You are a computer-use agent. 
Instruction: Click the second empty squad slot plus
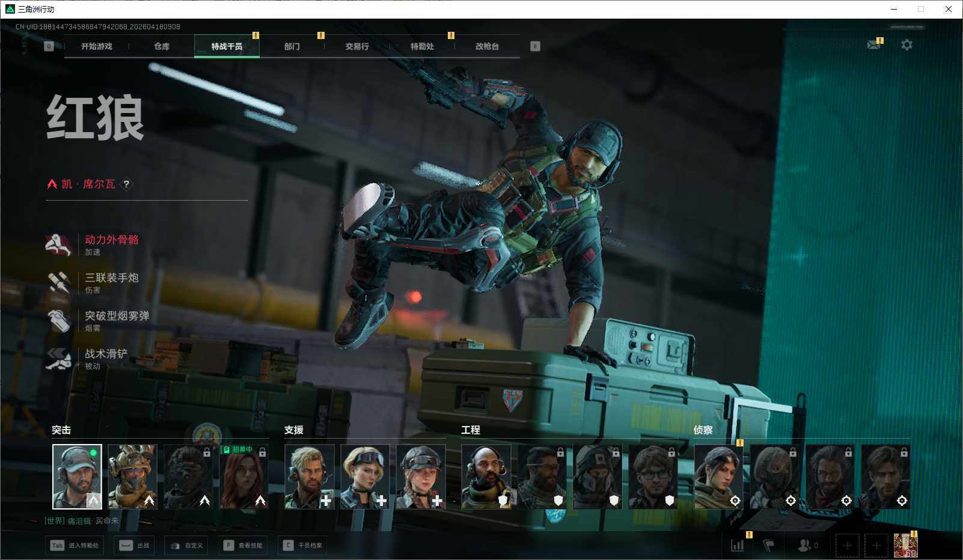click(x=876, y=546)
